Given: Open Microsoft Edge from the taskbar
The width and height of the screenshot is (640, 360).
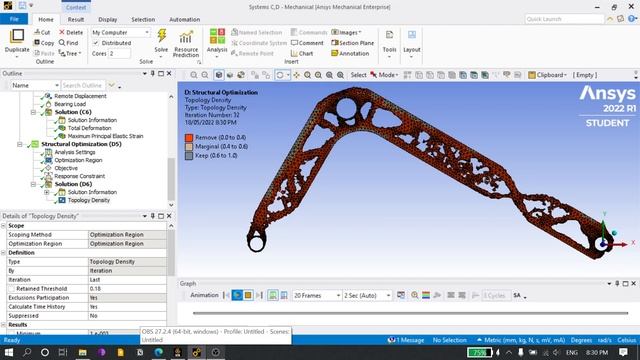Looking at the screenshot, I should coord(159,352).
